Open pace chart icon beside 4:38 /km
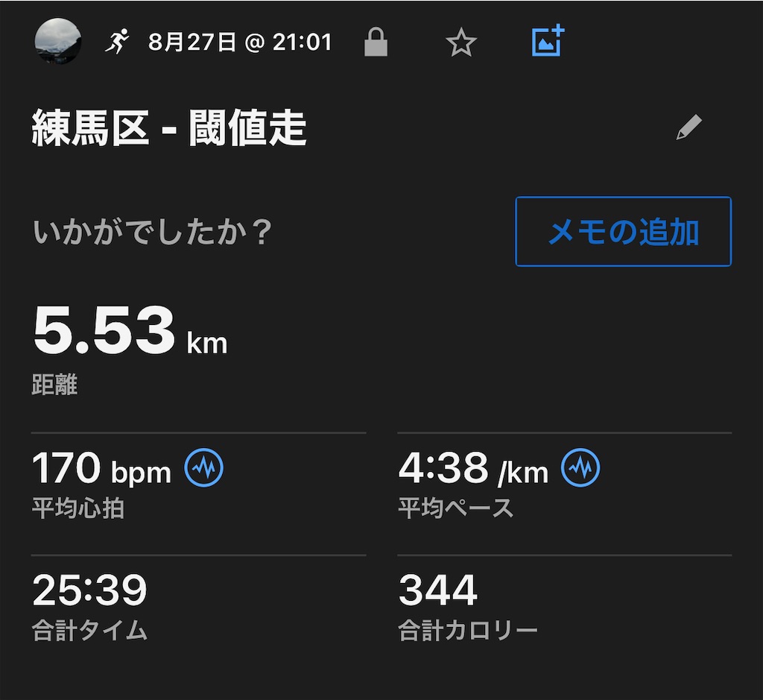 580,467
